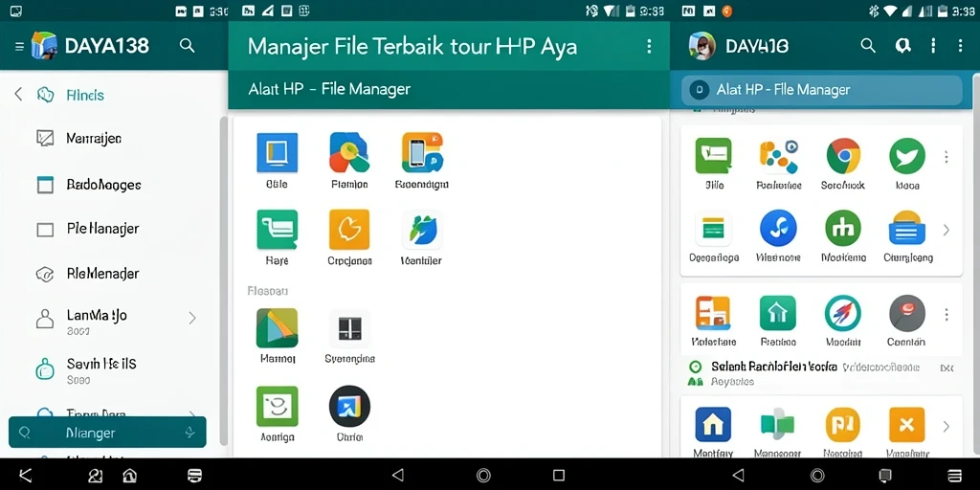The image size is (980, 490).
Task: Open three-dot menu beside Maoa icon
Action: pyautogui.click(x=947, y=156)
